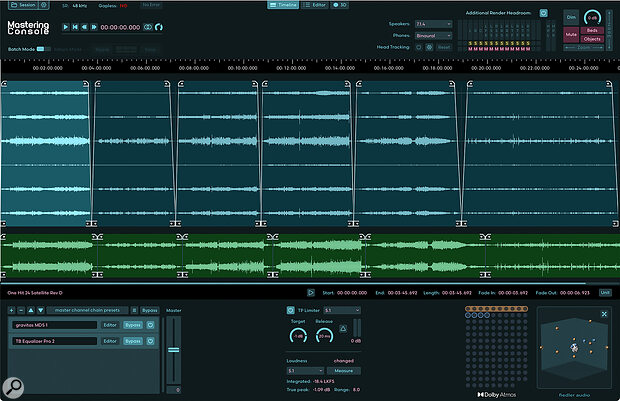The height and width of the screenshot is (401, 620).
Task: Jump to start with the rewind-to-beginning button
Action: pyautogui.click(x=75, y=27)
